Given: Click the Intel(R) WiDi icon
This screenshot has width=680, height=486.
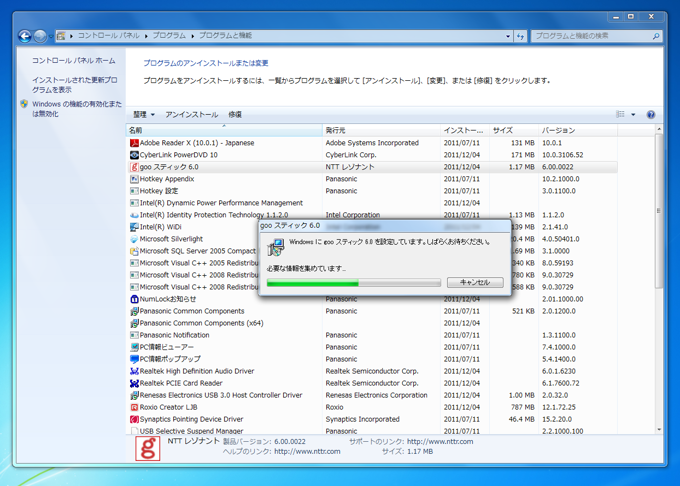Looking at the screenshot, I should [134, 227].
